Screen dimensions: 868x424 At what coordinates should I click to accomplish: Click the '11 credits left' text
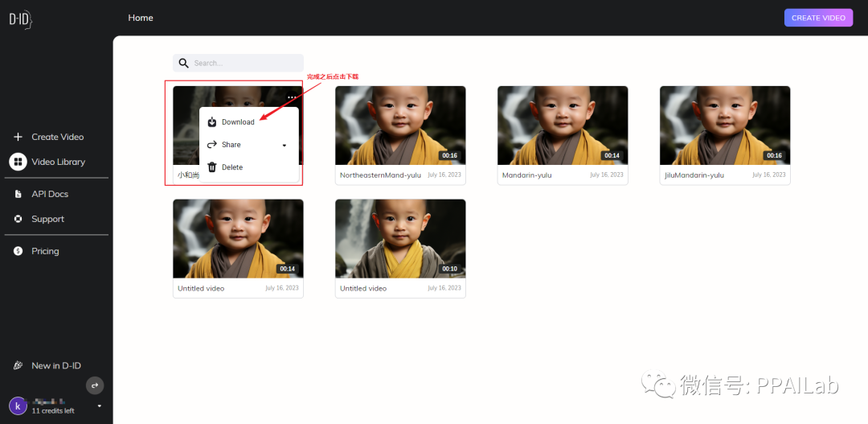coord(53,410)
